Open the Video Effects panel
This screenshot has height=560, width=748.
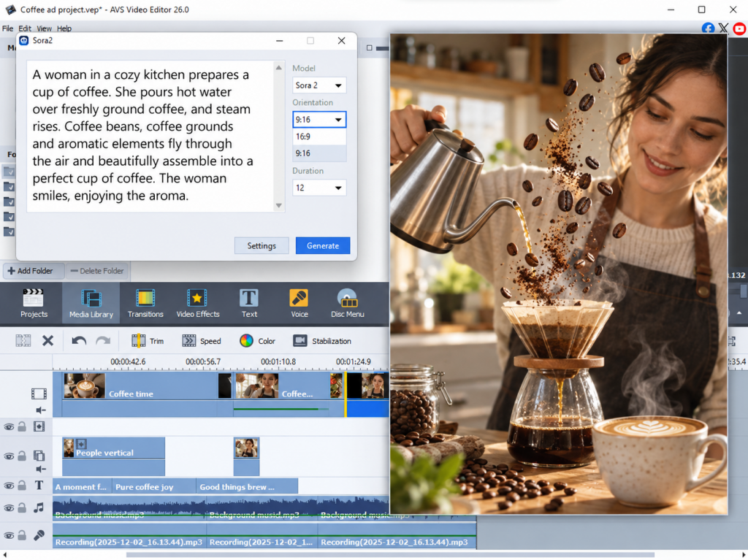197,304
